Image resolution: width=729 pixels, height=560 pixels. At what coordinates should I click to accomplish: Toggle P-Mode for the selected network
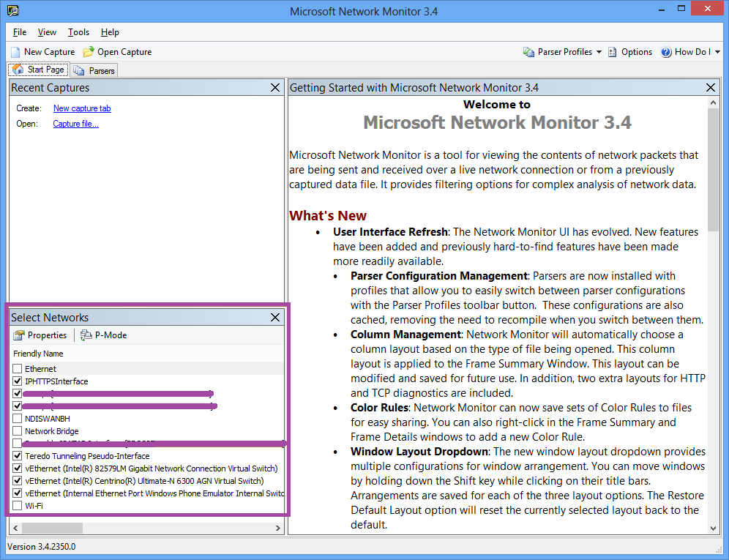(103, 335)
